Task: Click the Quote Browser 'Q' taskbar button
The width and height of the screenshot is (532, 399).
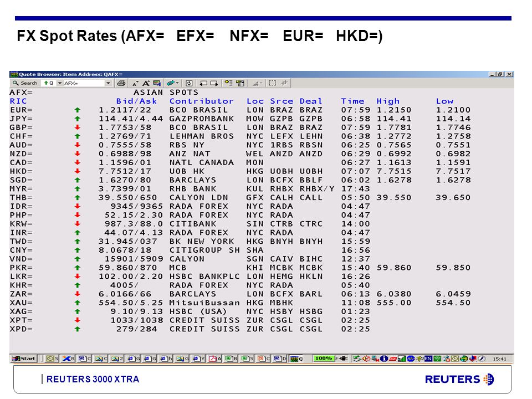Action: (297, 359)
